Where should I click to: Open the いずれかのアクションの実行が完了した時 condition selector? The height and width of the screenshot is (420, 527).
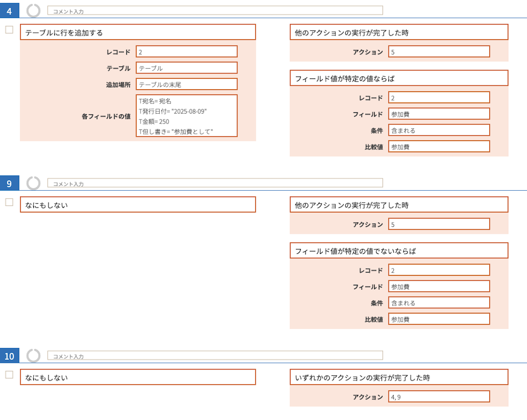click(399, 377)
